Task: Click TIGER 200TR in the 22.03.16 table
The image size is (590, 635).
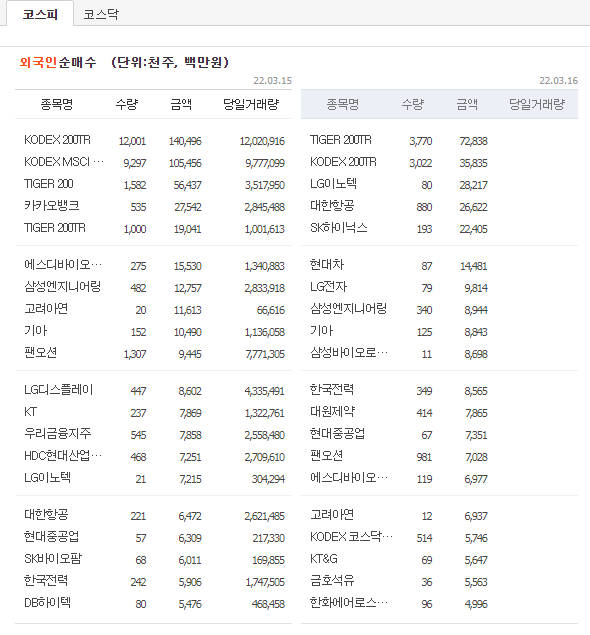Action: click(341, 140)
